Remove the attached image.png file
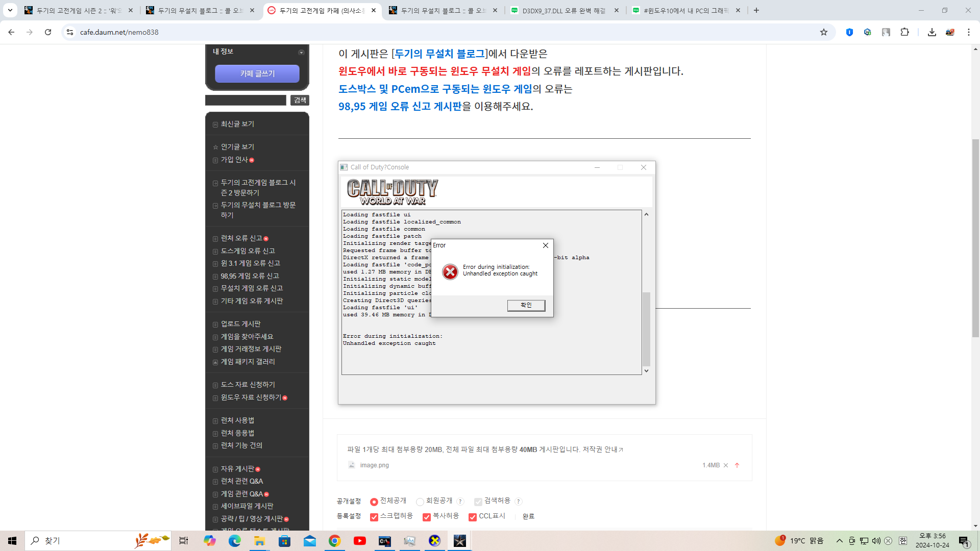980x551 pixels. [x=726, y=465]
